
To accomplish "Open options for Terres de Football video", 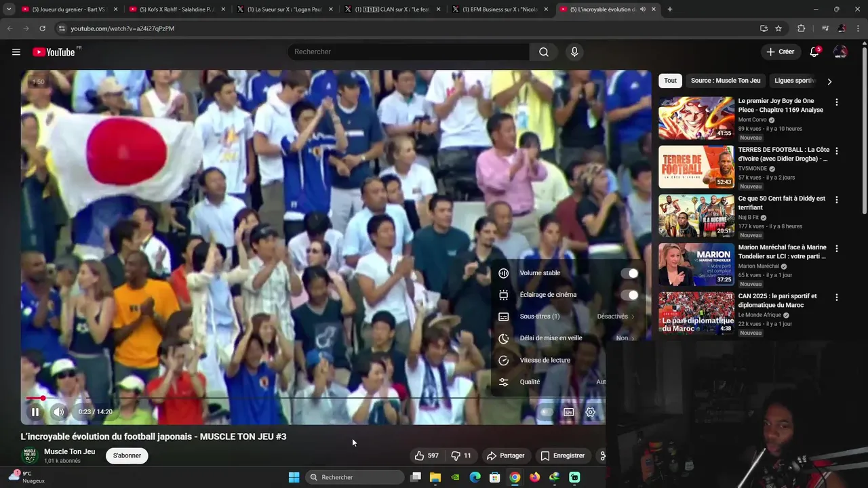I will point(836,151).
